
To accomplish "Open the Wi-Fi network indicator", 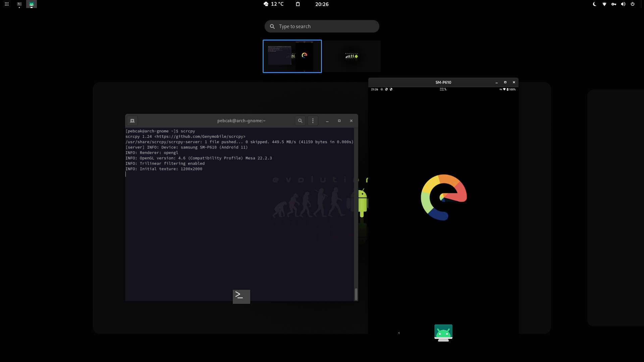I will coord(604,4).
